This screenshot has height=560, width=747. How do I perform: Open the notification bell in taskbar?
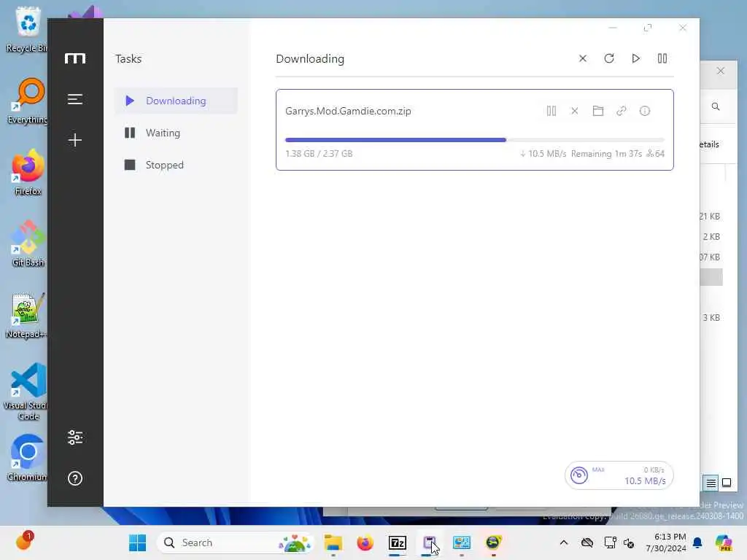pos(697,542)
